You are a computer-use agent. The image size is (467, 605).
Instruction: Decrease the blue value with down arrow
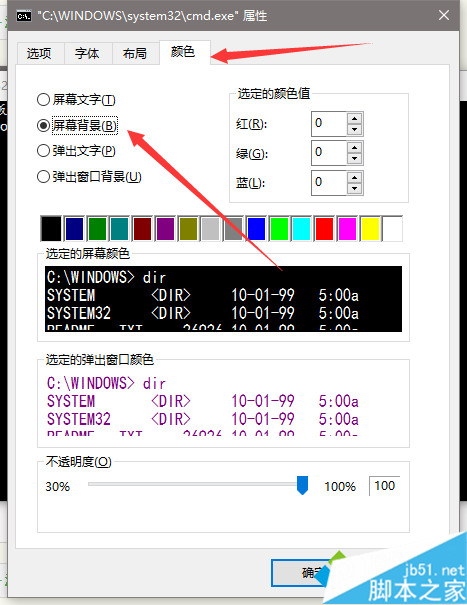[x=355, y=188]
